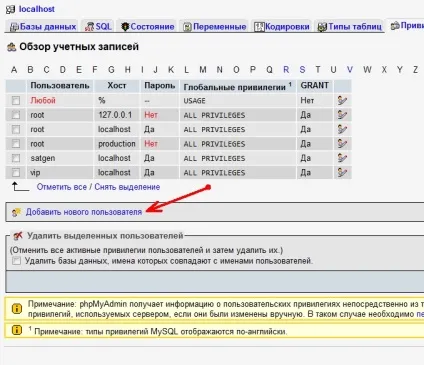Open the SQL tab
This screenshot has height=365, width=424.
point(98,27)
